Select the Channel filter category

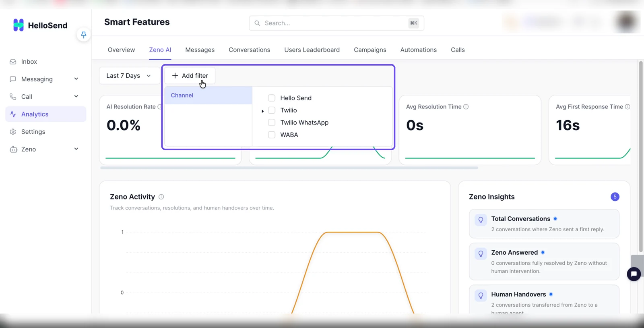[208, 95]
